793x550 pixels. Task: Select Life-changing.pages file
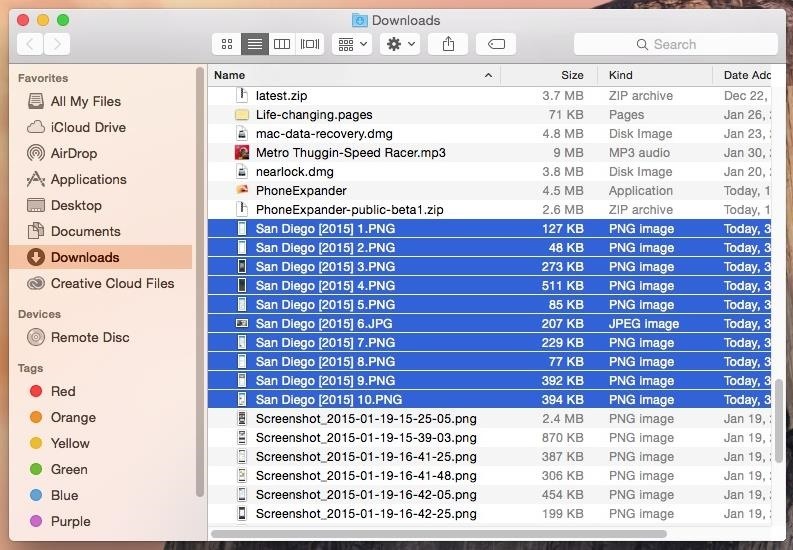[490, 115]
